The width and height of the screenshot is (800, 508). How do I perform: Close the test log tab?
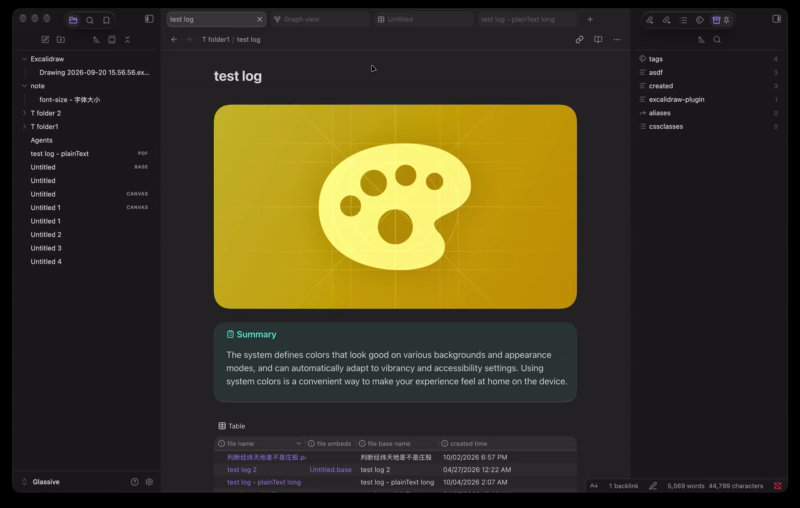(x=259, y=19)
